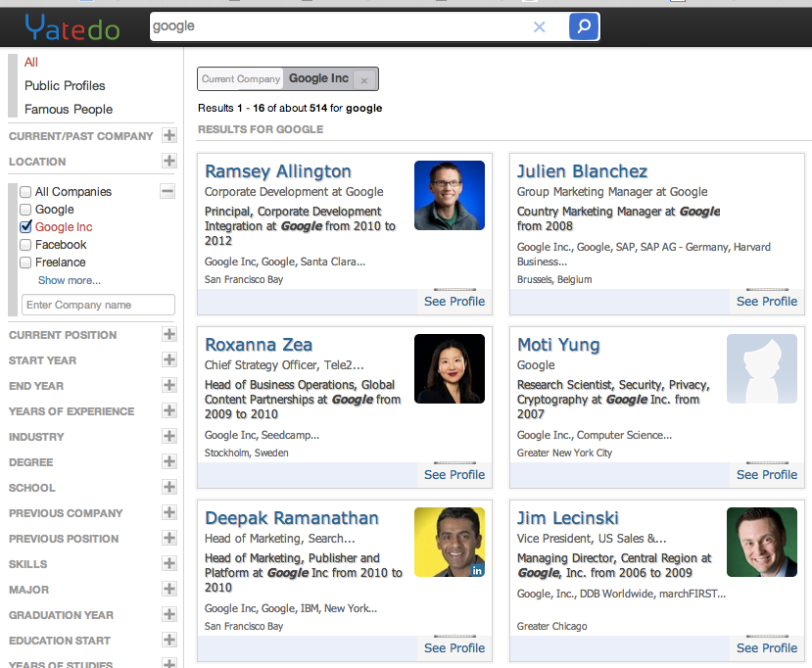Image resolution: width=812 pixels, height=668 pixels.
Task: Expand the Previous Position filter
Action: coord(168,538)
